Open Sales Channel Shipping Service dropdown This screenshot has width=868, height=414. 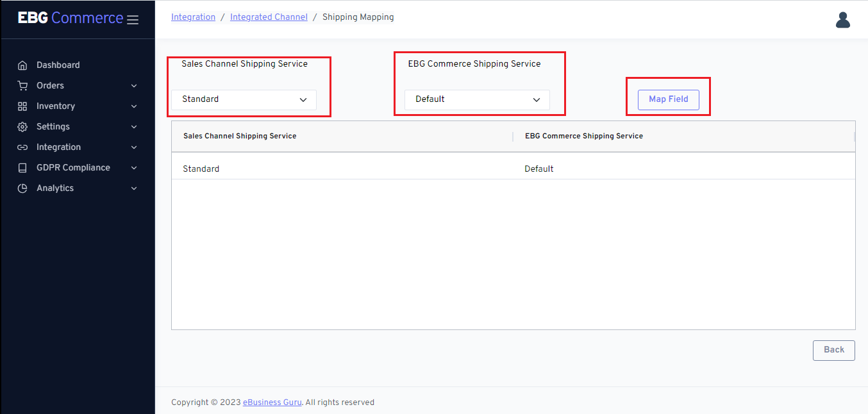(244, 99)
